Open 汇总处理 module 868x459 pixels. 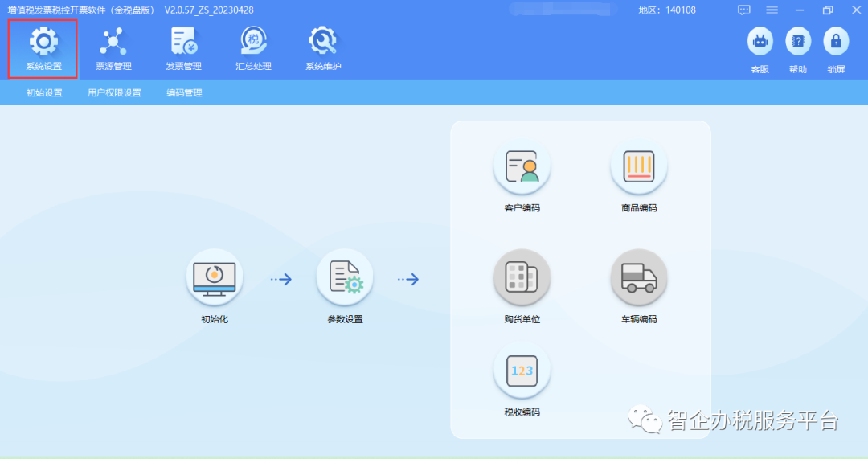point(253,49)
